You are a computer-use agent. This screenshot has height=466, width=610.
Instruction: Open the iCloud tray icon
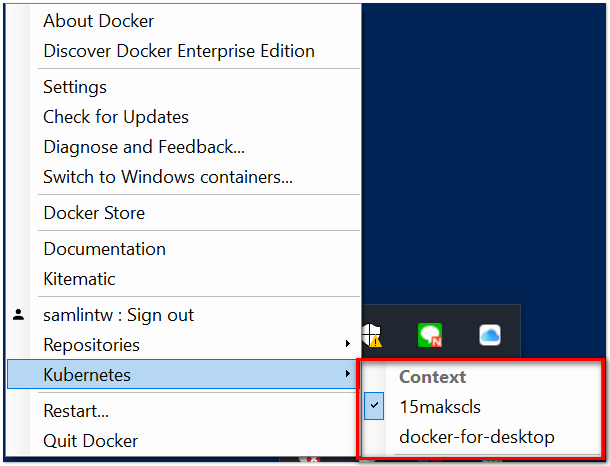pos(490,335)
